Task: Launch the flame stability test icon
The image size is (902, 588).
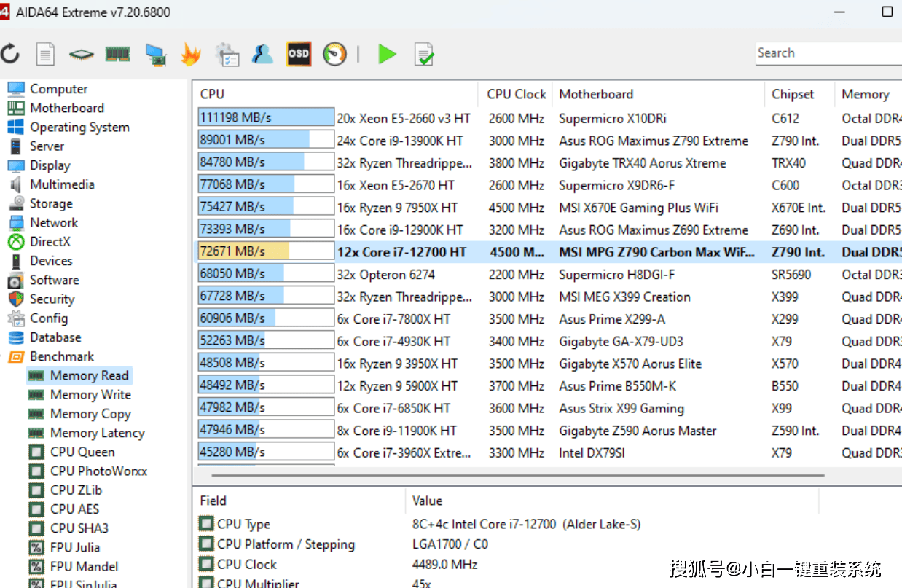Action: [191, 54]
